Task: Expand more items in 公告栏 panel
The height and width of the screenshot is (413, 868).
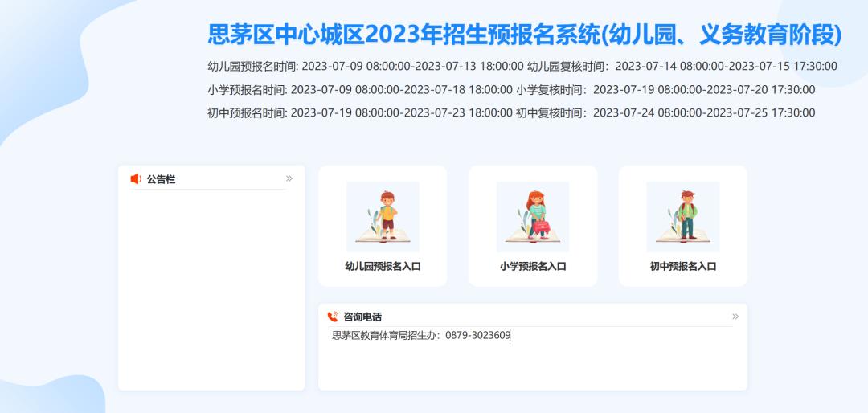Action: coord(289,178)
